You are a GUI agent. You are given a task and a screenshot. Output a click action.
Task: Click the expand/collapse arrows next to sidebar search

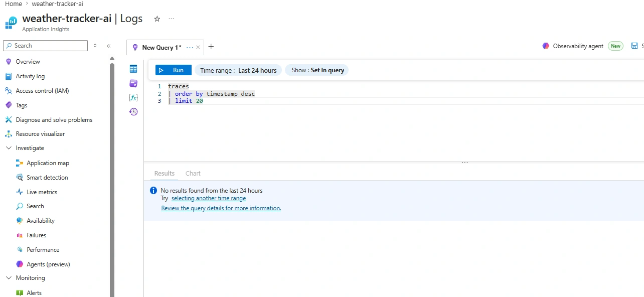95,46
